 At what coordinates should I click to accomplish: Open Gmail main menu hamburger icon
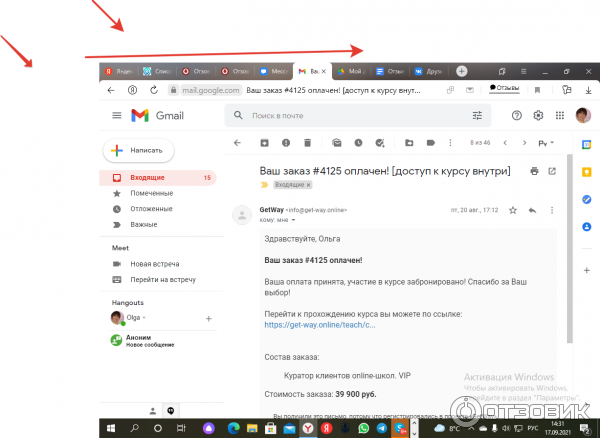click(x=116, y=115)
